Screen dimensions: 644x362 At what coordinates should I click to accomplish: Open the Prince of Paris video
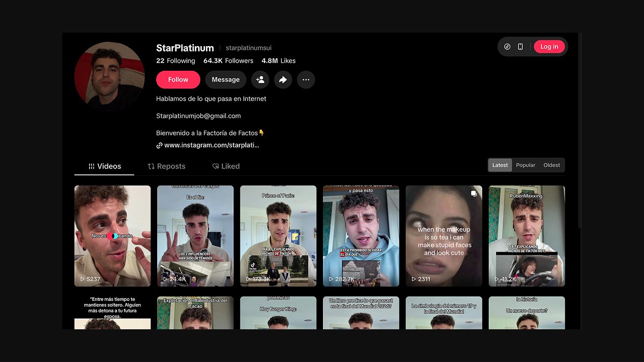coord(279,236)
